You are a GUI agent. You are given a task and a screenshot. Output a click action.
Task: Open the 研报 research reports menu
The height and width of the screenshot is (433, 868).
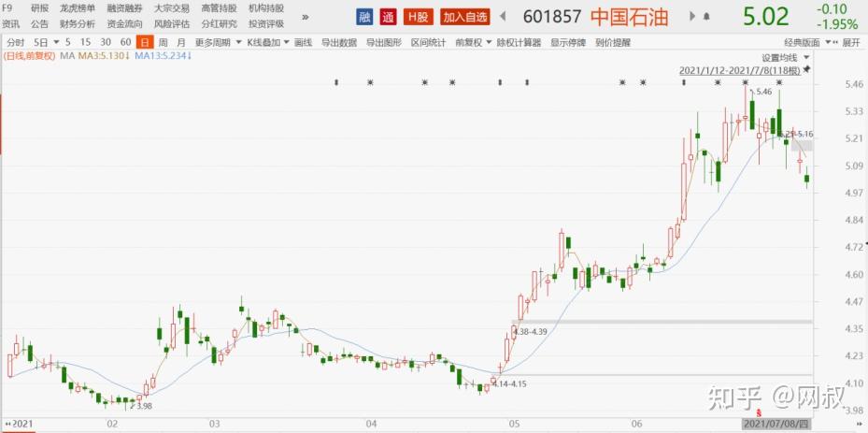pos(40,8)
